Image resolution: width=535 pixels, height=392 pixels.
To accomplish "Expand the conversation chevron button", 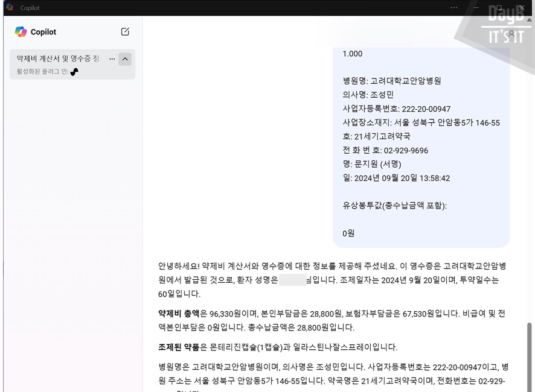I will pyautogui.click(x=125, y=59).
